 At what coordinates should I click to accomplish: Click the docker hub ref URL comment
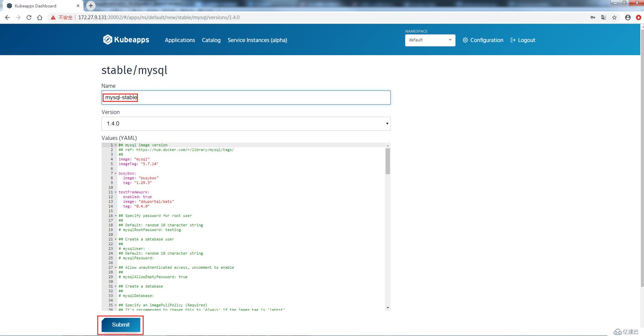tap(176, 150)
